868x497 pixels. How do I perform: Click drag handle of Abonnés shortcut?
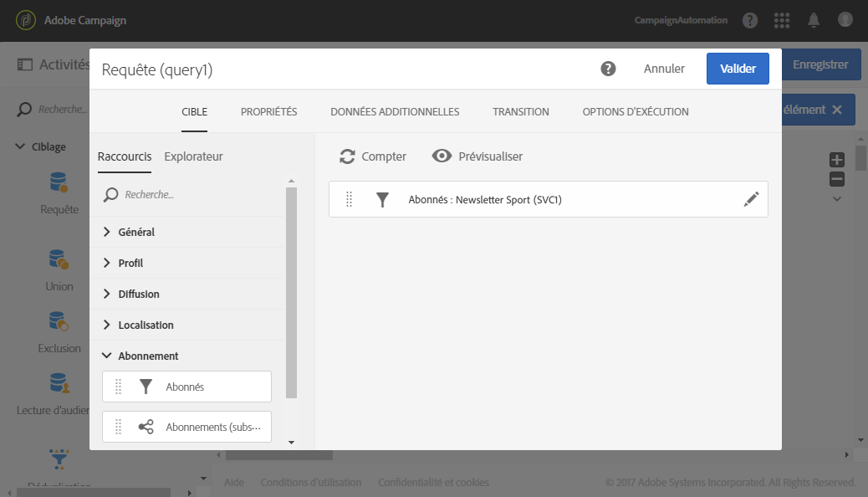click(x=118, y=387)
